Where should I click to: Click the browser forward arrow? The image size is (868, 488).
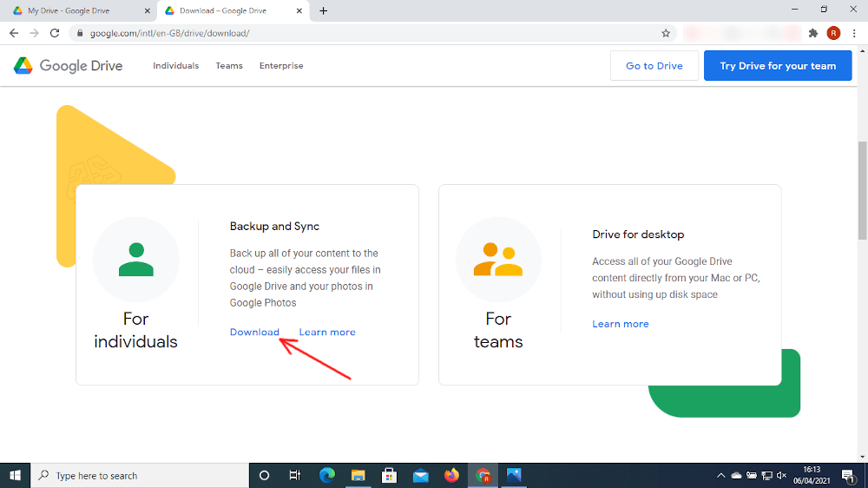point(35,33)
